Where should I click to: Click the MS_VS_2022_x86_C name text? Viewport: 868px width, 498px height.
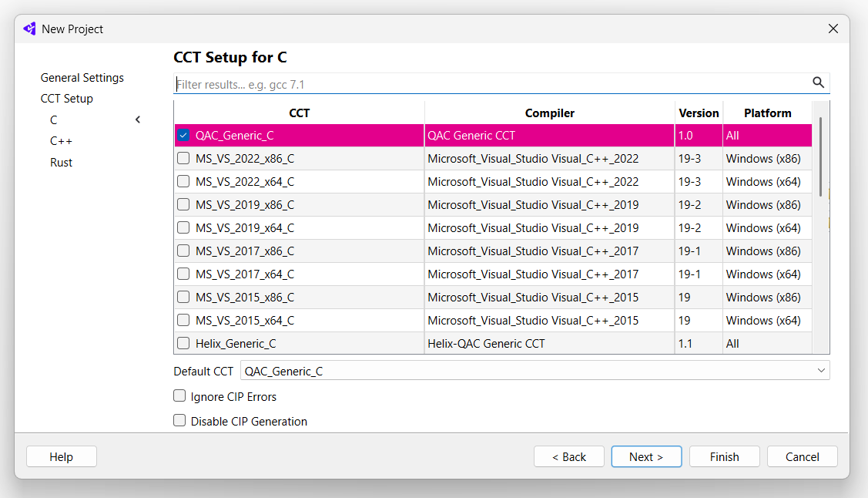coord(245,159)
